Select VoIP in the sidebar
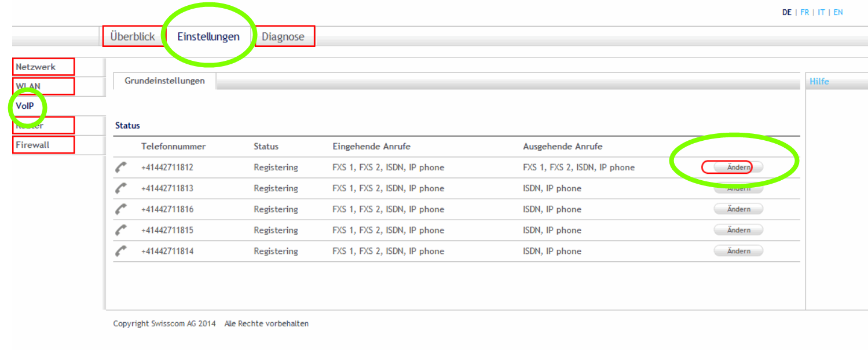This screenshot has width=868, height=350. [25, 106]
